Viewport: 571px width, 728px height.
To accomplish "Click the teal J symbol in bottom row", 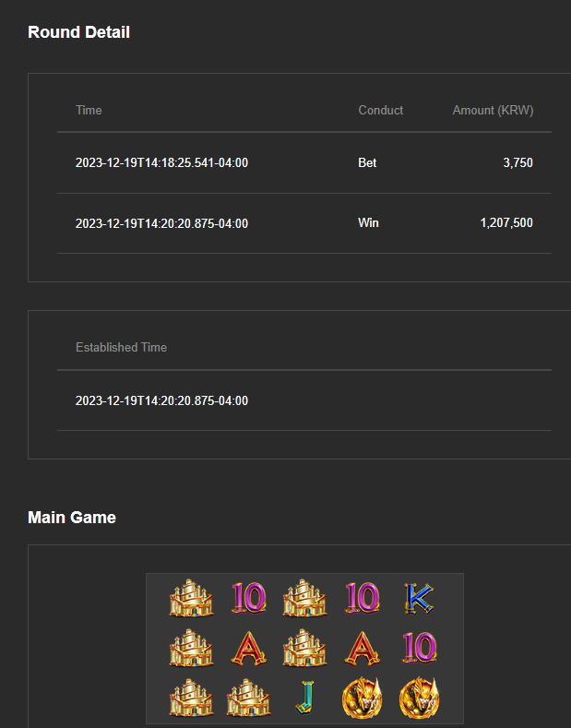I will click(305, 698).
